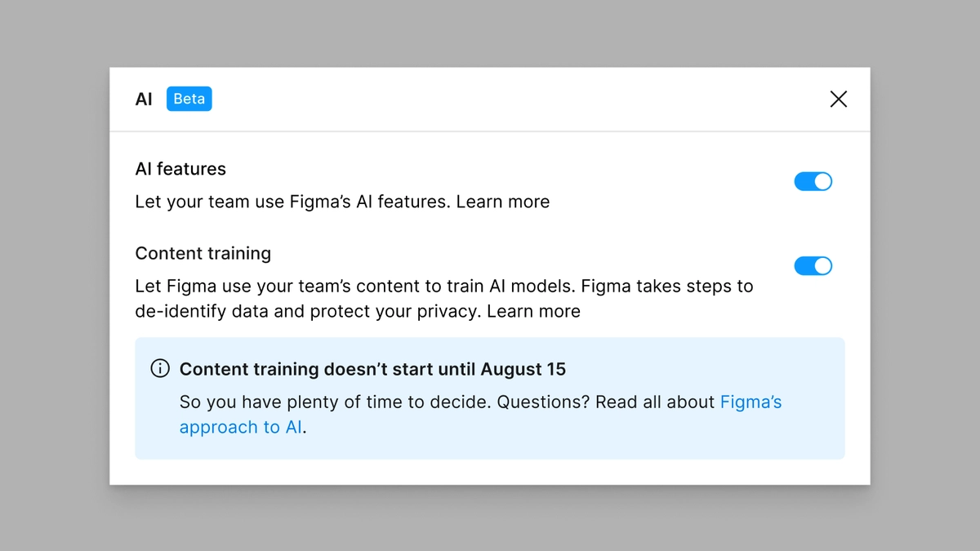This screenshot has width=980, height=551.
Task: Open Learn more under AI features
Action: 504,202
